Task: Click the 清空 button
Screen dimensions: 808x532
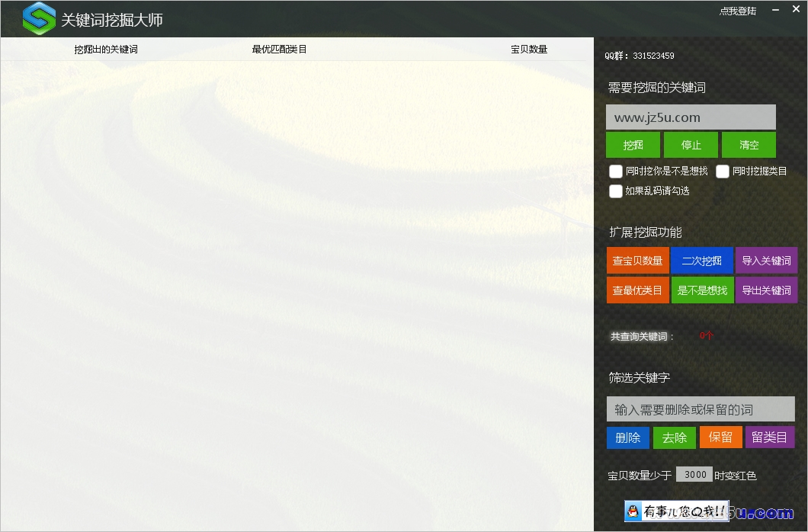Action: click(x=749, y=145)
